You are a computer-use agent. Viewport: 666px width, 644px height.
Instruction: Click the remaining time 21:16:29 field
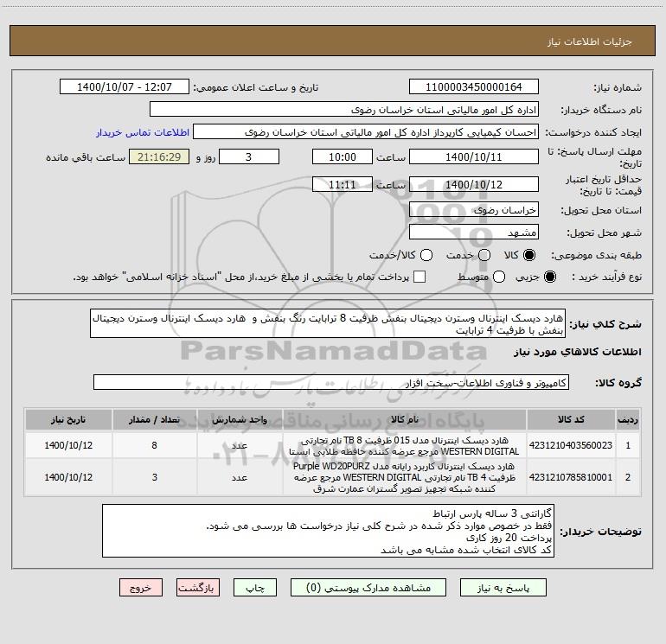[x=159, y=156]
